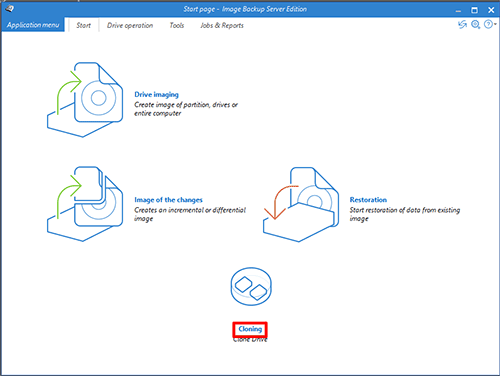Click the Drive imaging link
Image resolution: width=500 pixels, height=376 pixels.
[156, 95]
